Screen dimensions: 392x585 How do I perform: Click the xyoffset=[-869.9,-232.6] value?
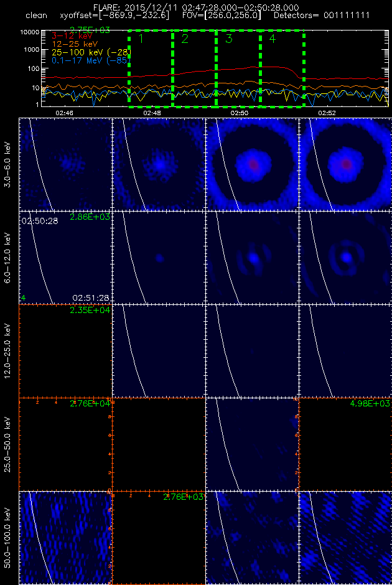[114, 16]
